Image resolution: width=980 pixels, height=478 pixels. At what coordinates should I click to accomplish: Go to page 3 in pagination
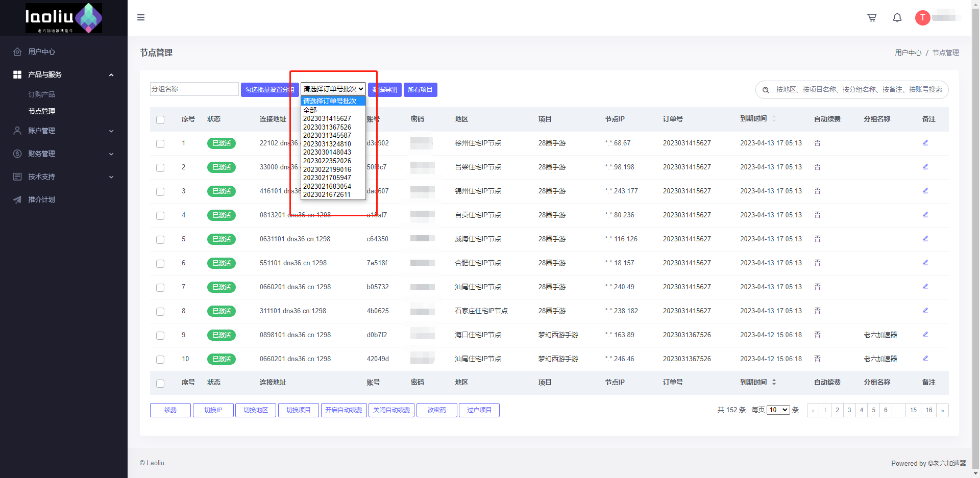pos(849,410)
